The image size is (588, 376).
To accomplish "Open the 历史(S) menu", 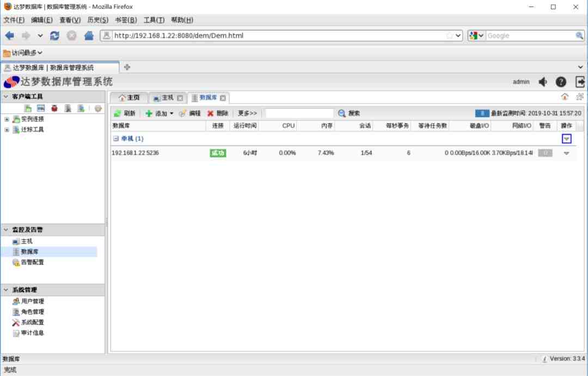I will [x=98, y=20].
